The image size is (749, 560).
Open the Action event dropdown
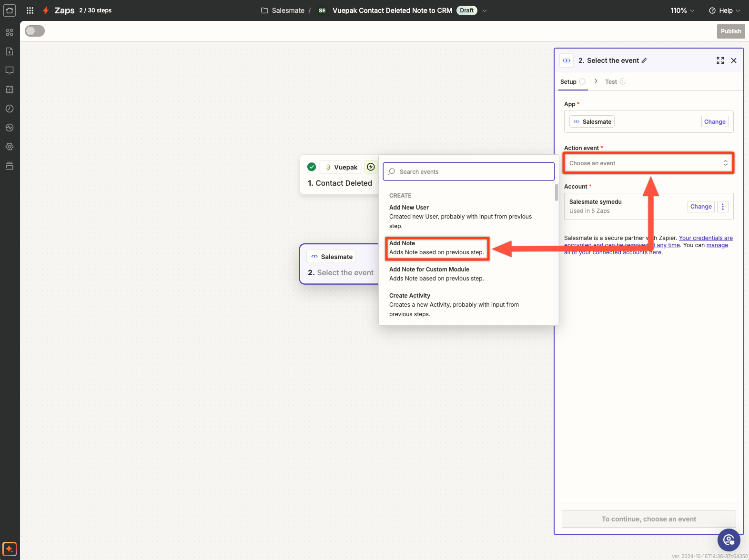[x=648, y=163]
